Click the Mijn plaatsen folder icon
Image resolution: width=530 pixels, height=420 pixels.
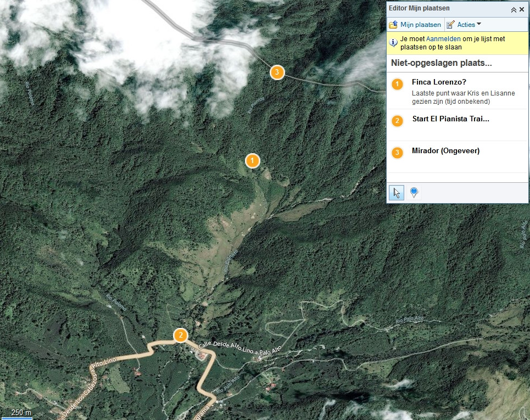pyautogui.click(x=393, y=25)
